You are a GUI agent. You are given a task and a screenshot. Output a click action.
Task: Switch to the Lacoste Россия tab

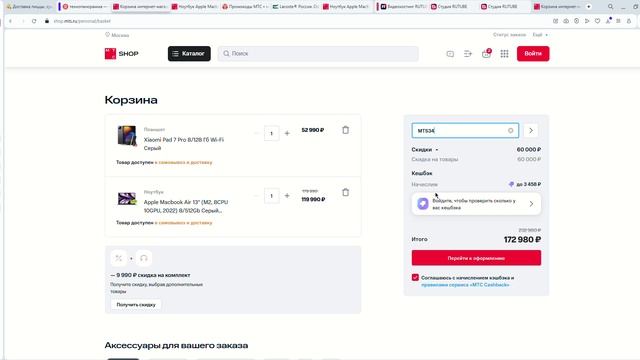tap(296, 7)
